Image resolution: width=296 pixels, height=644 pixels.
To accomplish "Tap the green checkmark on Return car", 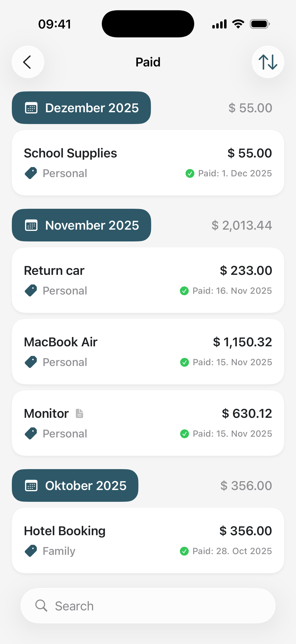I will (184, 291).
